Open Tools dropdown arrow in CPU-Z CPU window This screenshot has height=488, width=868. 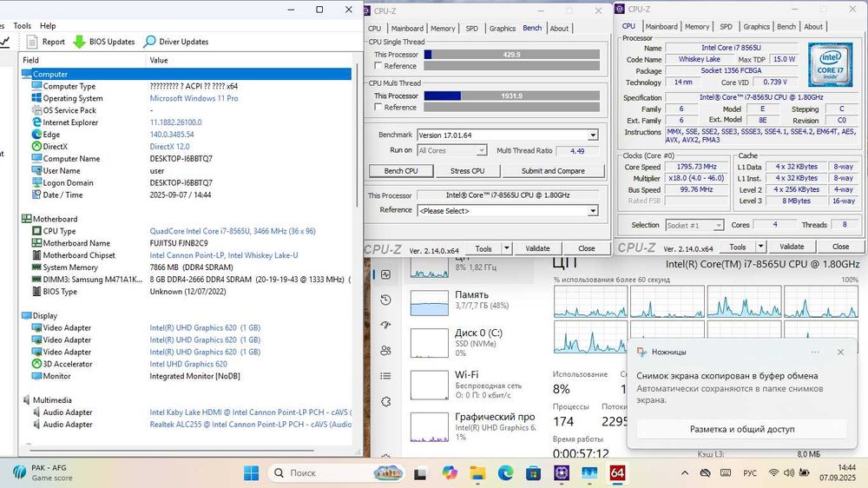(760, 247)
